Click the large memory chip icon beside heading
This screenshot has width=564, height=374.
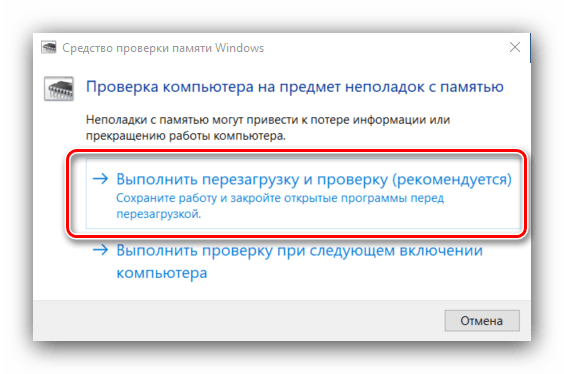[x=59, y=88]
